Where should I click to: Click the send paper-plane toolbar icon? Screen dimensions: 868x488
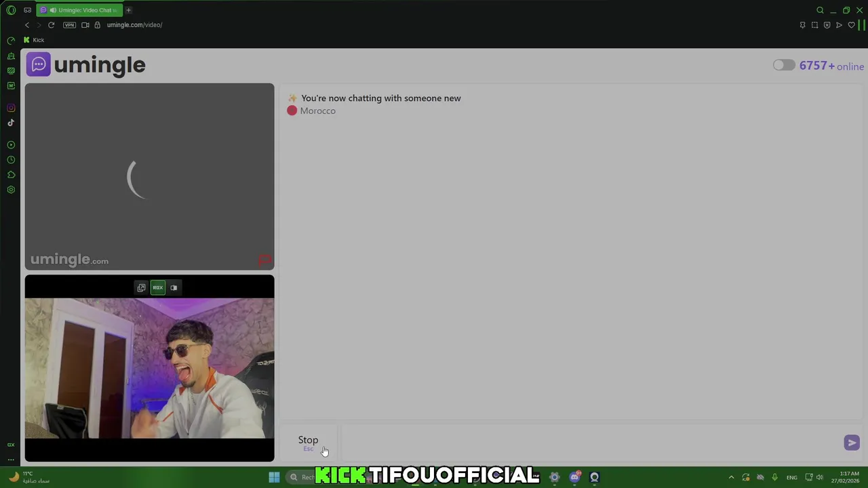coord(839,25)
